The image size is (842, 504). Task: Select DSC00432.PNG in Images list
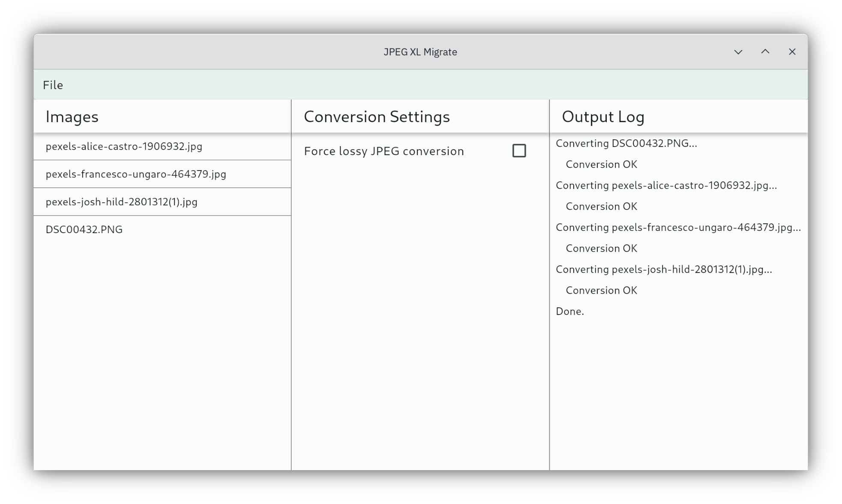(x=84, y=230)
